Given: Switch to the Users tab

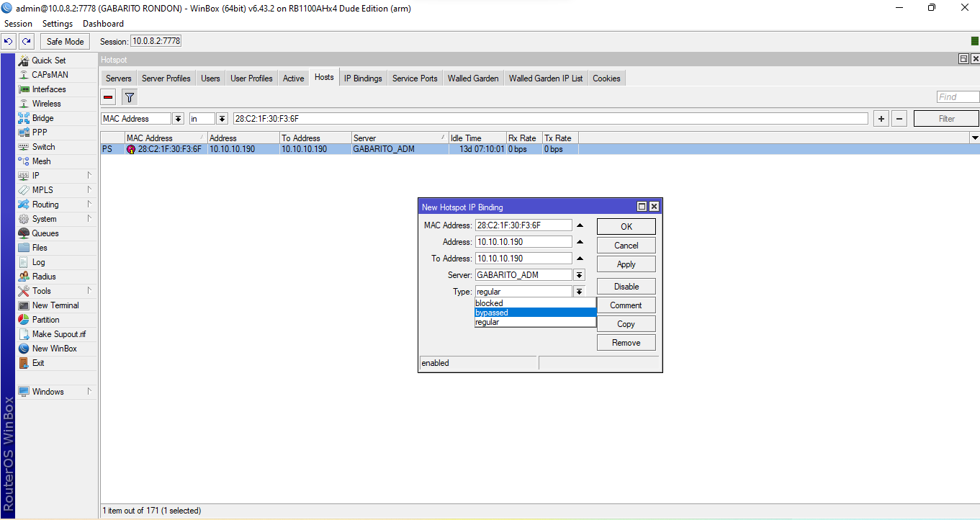Looking at the screenshot, I should tap(211, 79).
